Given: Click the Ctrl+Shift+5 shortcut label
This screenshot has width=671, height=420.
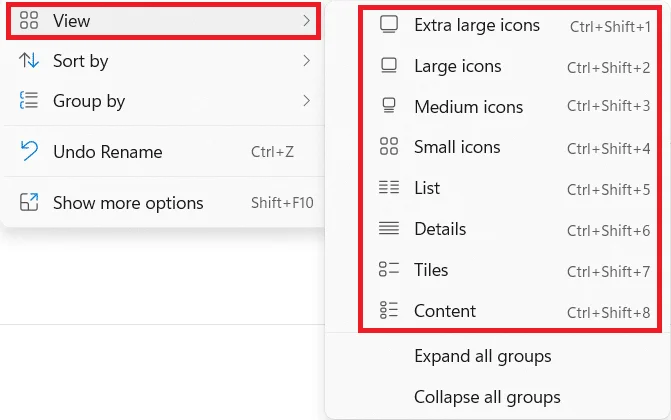Looking at the screenshot, I should tap(609, 189).
